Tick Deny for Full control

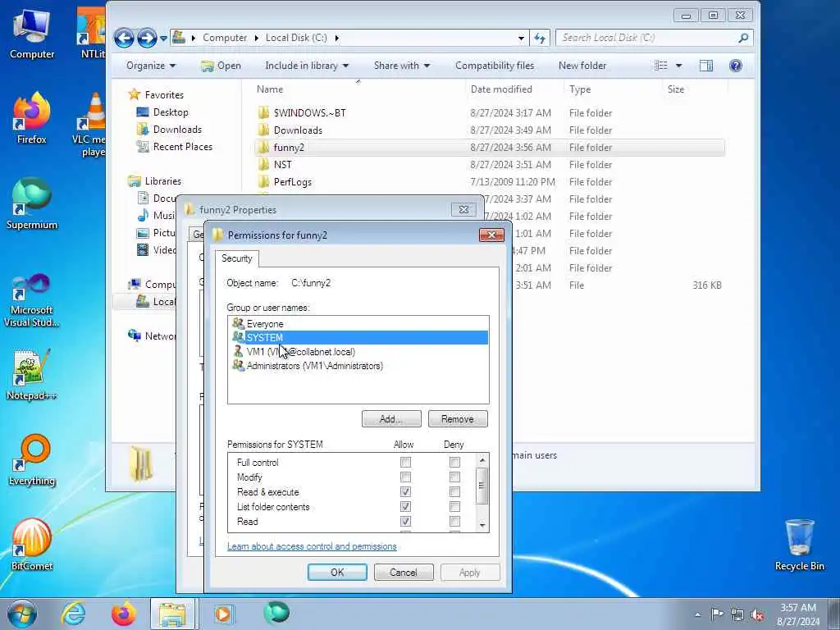(x=454, y=462)
